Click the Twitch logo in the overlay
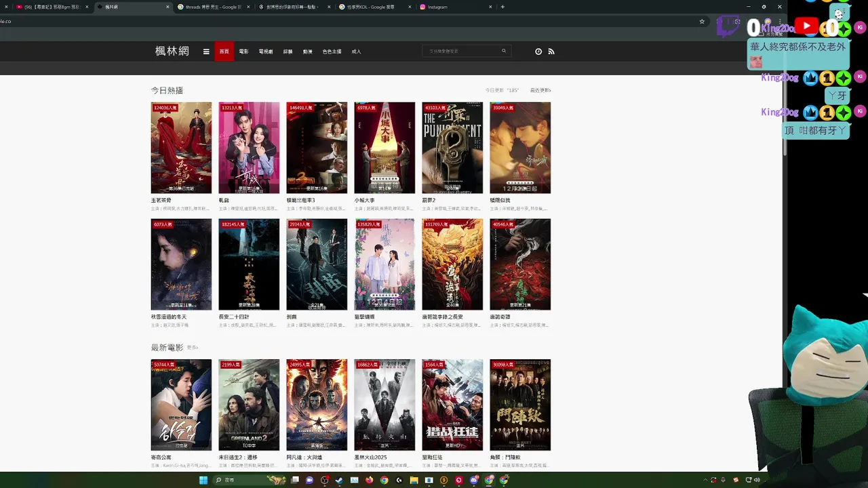The height and width of the screenshot is (488, 868). click(729, 26)
